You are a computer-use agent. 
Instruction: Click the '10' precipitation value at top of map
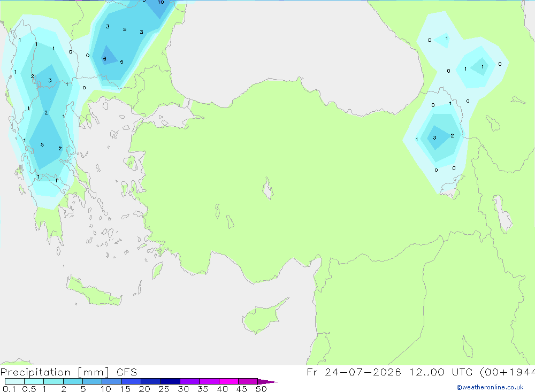(160, 2)
